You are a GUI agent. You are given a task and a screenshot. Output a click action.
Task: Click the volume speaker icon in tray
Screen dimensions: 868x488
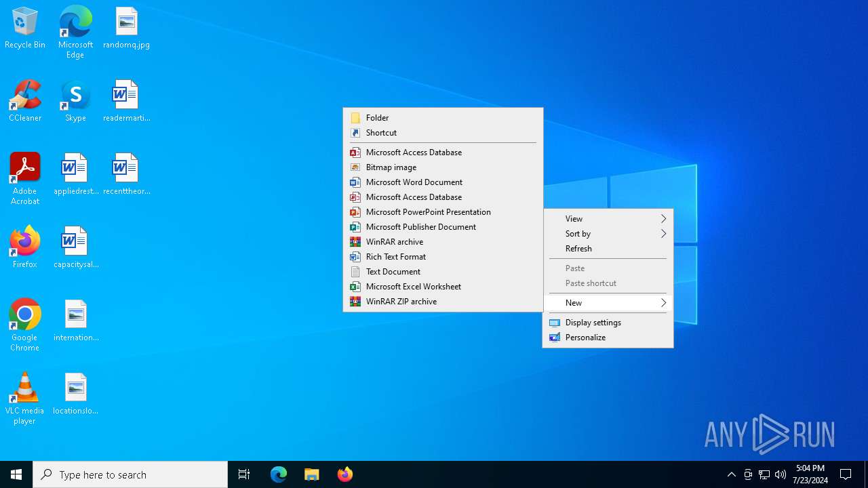[781, 474]
